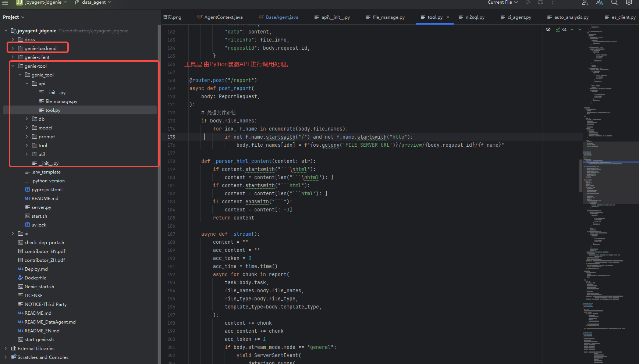Screen dimensions: 639x364
Task: Click the Run button
Action: (x=528, y=2)
